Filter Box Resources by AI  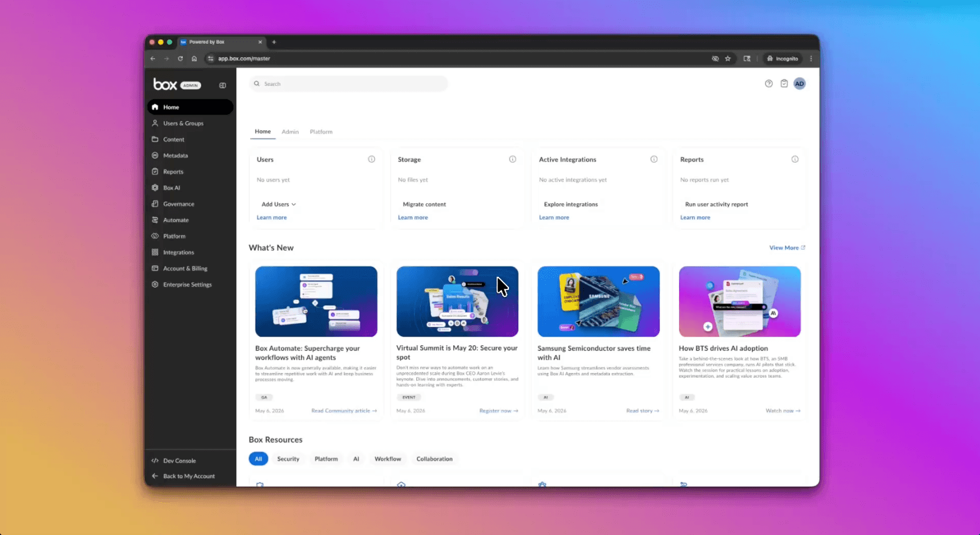pos(356,459)
